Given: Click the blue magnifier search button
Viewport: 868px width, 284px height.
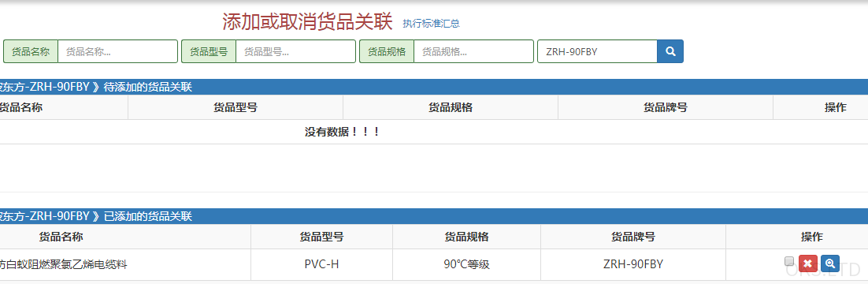Looking at the screenshot, I should [670, 51].
